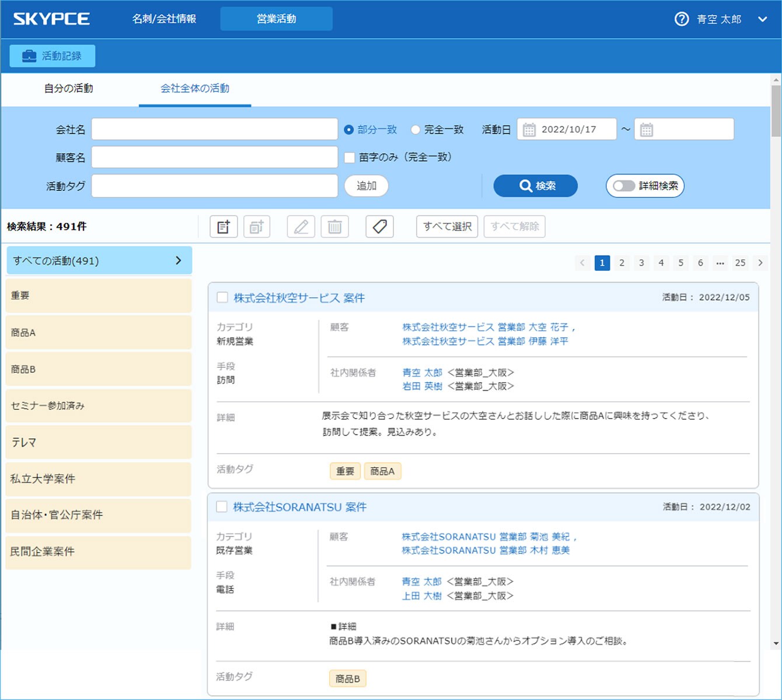The width and height of the screenshot is (782, 700).
Task: Create a new activity record
Action: [x=223, y=227]
